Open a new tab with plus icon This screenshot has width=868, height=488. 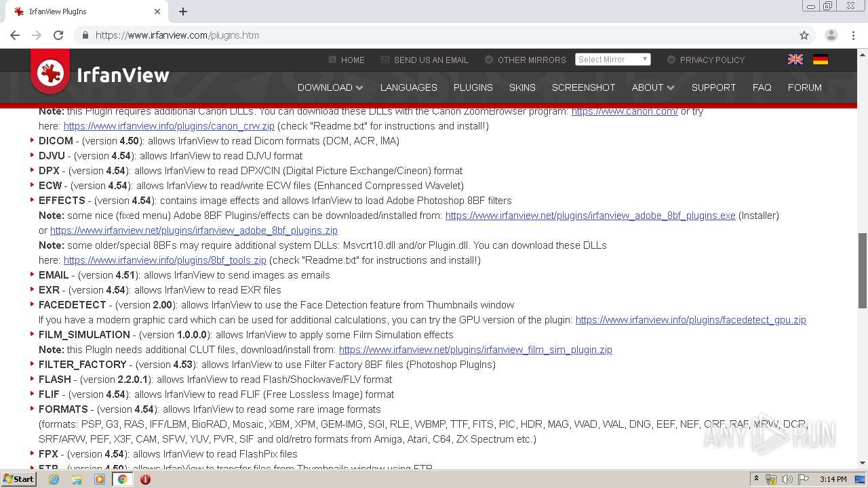[183, 12]
